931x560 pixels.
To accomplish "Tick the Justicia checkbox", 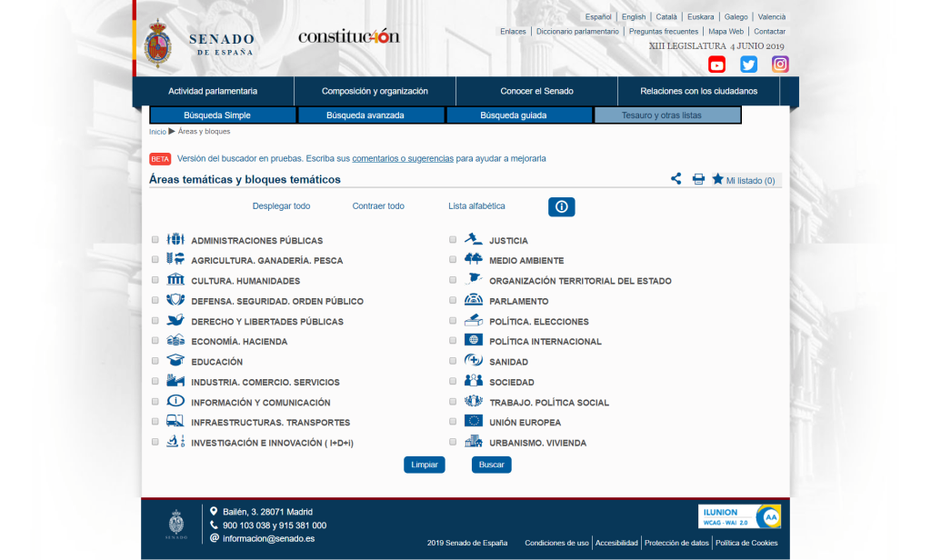I will (453, 241).
